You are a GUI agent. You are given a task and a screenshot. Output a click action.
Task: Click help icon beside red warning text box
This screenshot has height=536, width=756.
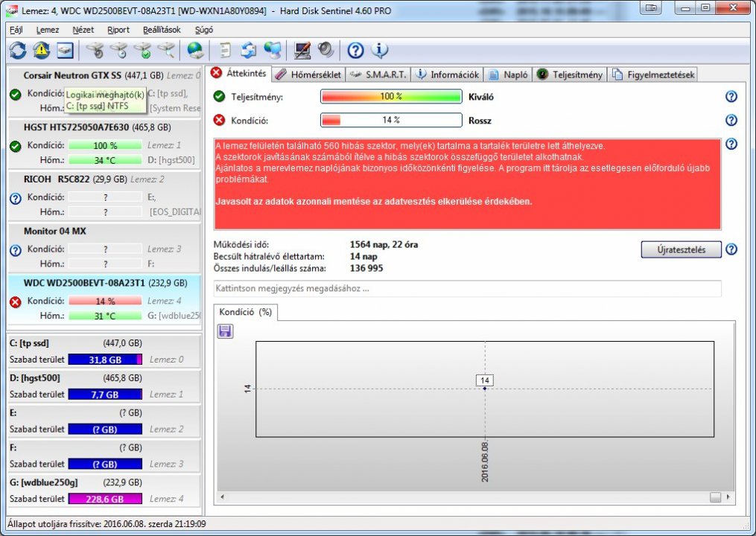(731, 144)
